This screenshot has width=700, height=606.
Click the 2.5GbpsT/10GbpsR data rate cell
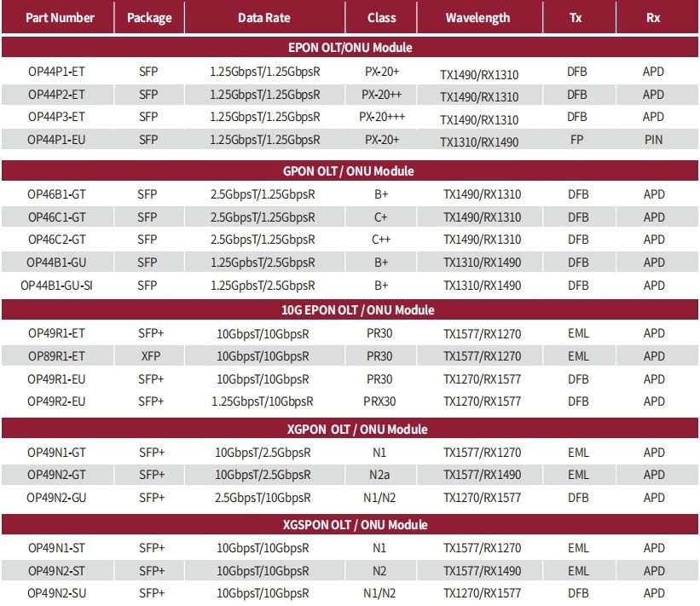click(x=263, y=498)
